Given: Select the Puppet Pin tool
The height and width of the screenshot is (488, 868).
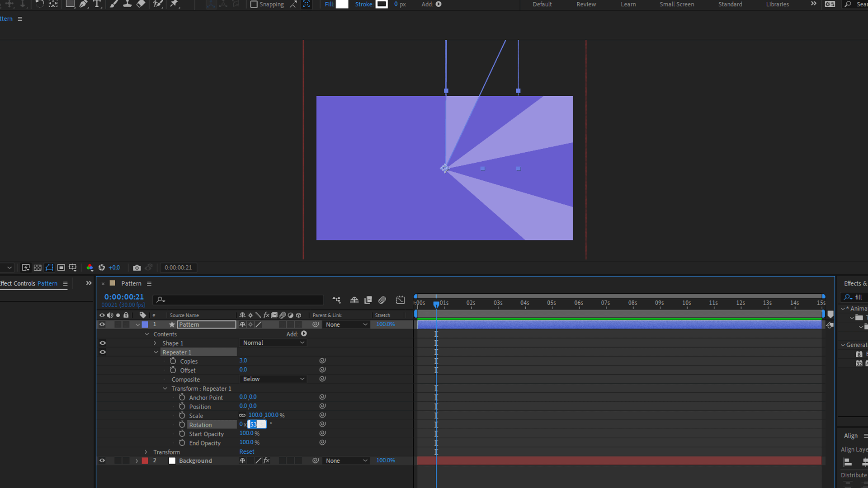Looking at the screenshot, I should (175, 4).
